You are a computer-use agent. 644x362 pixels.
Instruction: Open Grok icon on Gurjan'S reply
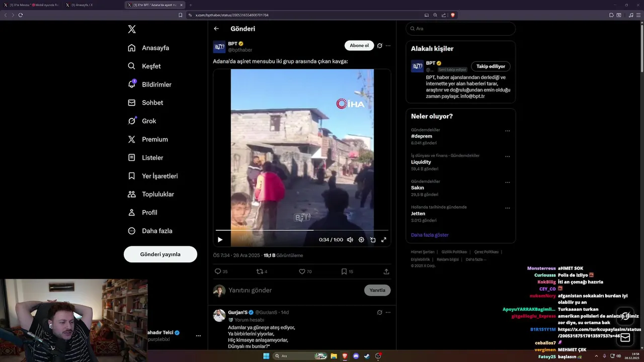point(380,312)
